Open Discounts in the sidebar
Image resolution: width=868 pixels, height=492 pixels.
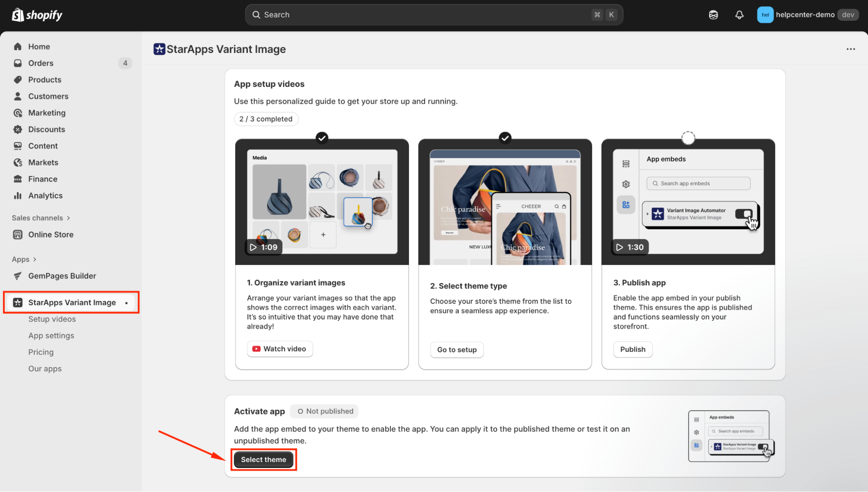46,129
